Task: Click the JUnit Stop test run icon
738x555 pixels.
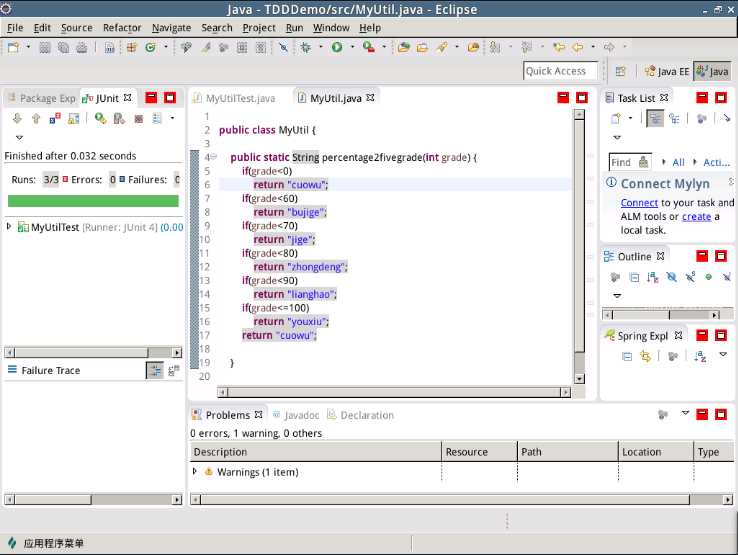Action: [138, 118]
